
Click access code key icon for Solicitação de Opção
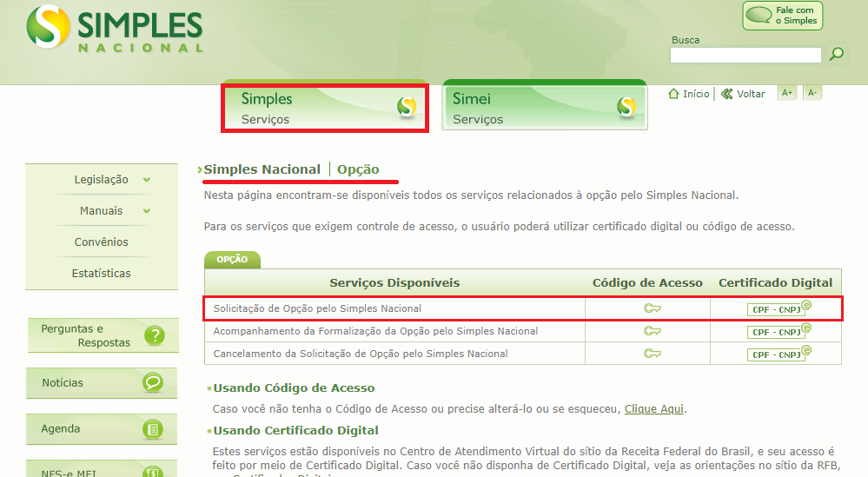(653, 308)
